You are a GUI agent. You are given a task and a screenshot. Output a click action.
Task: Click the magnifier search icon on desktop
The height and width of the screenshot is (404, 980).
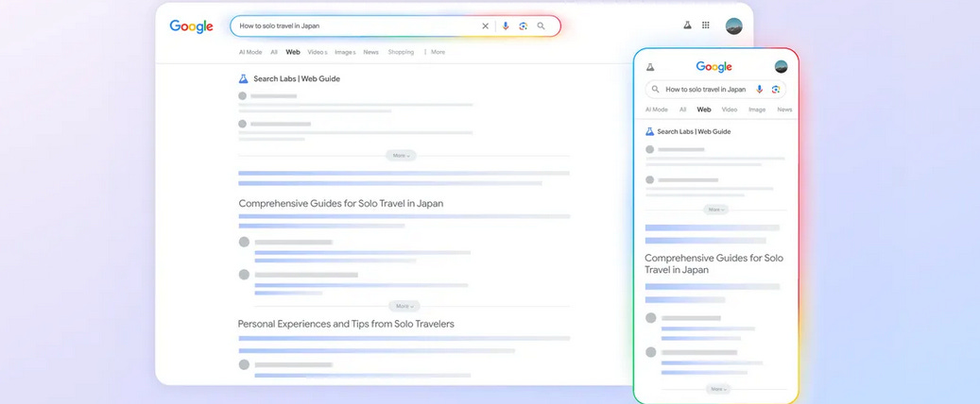pos(542,26)
